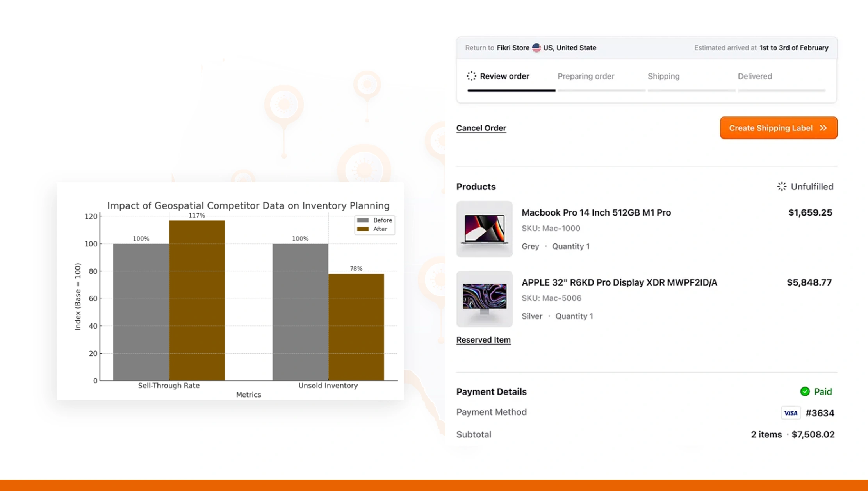Click the 78% Unsold Inventory bar
868x491 pixels.
pos(356,327)
